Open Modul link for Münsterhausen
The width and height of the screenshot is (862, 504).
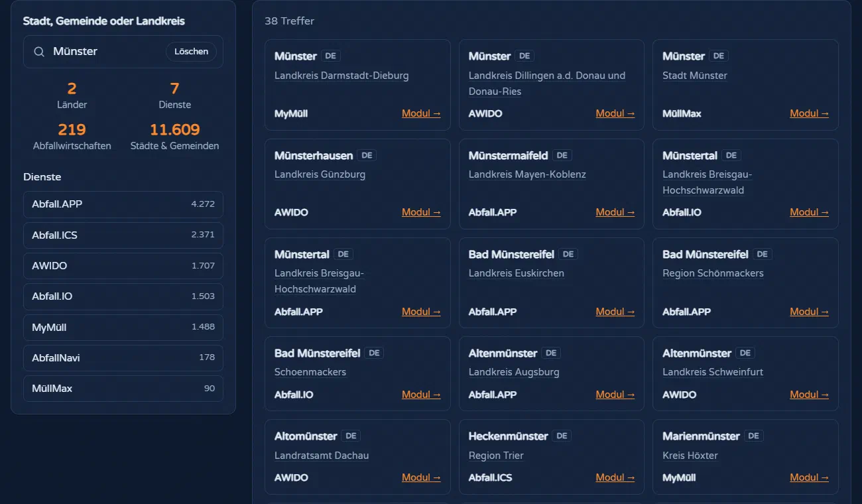tap(421, 212)
